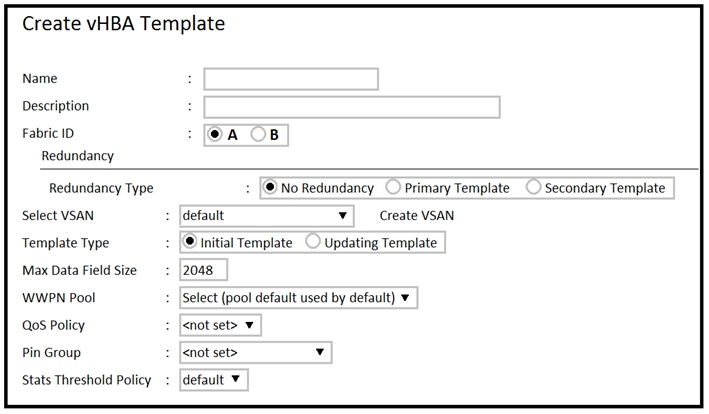Open the QoS Policy dropdown
The image size is (709, 414).
click(x=220, y=325)
